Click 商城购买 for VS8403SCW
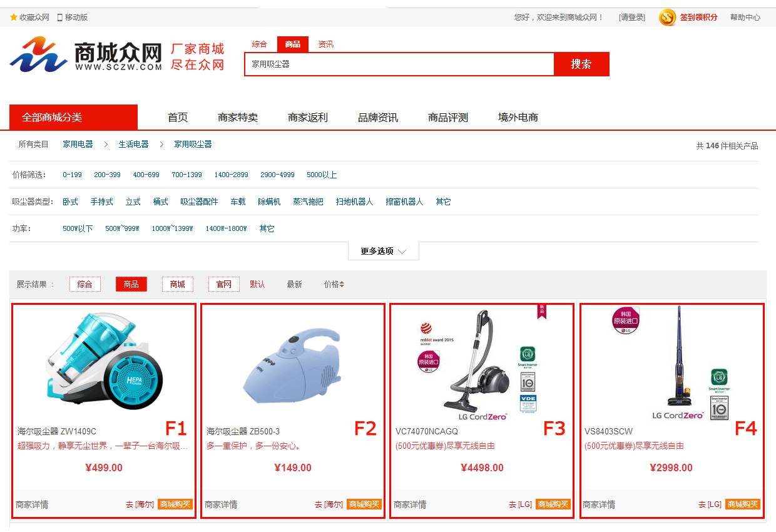Image resolution: width=776 pixels, height=532 pixels. pos(743,504)
